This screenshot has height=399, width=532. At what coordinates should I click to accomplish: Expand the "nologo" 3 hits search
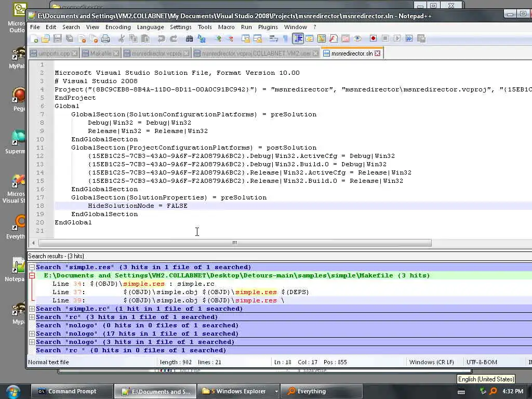click(x=32, y=342)
